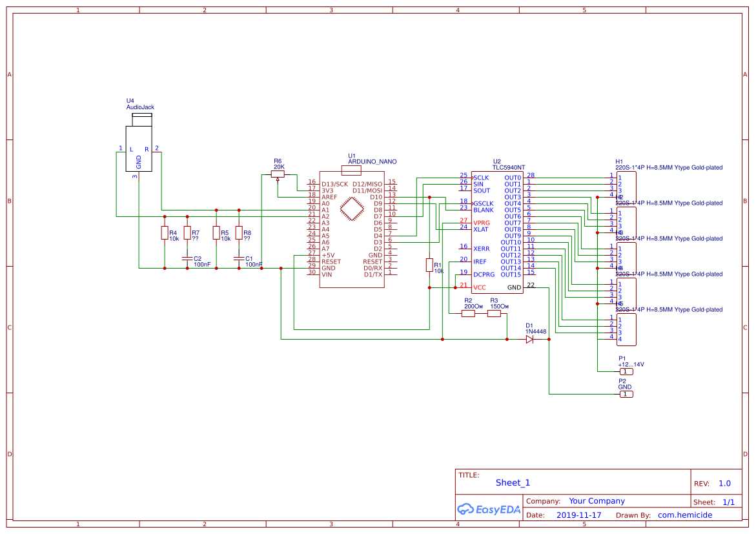Select resistor R4 10k symbol

point(165,233)
